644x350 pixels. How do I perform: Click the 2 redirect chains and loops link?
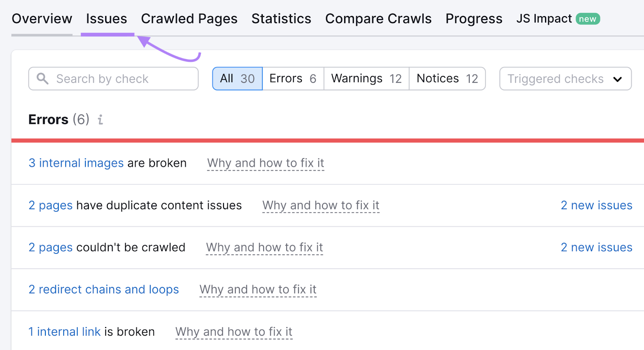(x=103, y=289)
